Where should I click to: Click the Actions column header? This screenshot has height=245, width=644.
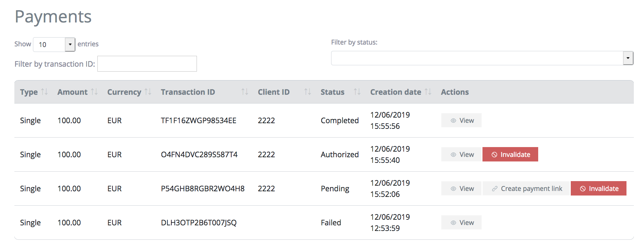point(455,92)
